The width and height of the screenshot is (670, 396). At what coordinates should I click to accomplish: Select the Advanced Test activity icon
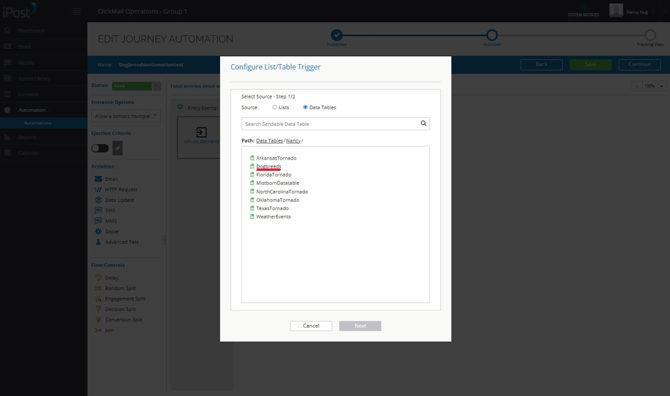[x=98, y=242]
